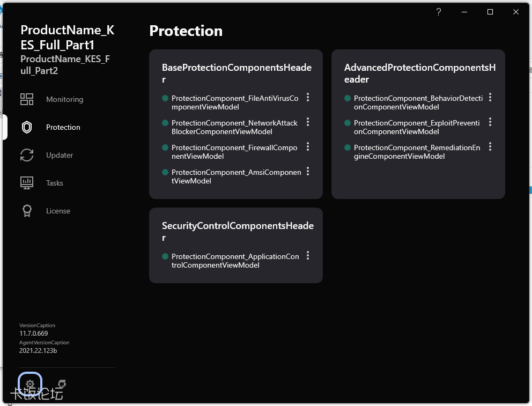Image resolution: width=532 pixels, height=406 pixels.
Task: Click the BaseProtectionComponentsHeader card title
Action: pyautogui.click(x=237, y=73)
